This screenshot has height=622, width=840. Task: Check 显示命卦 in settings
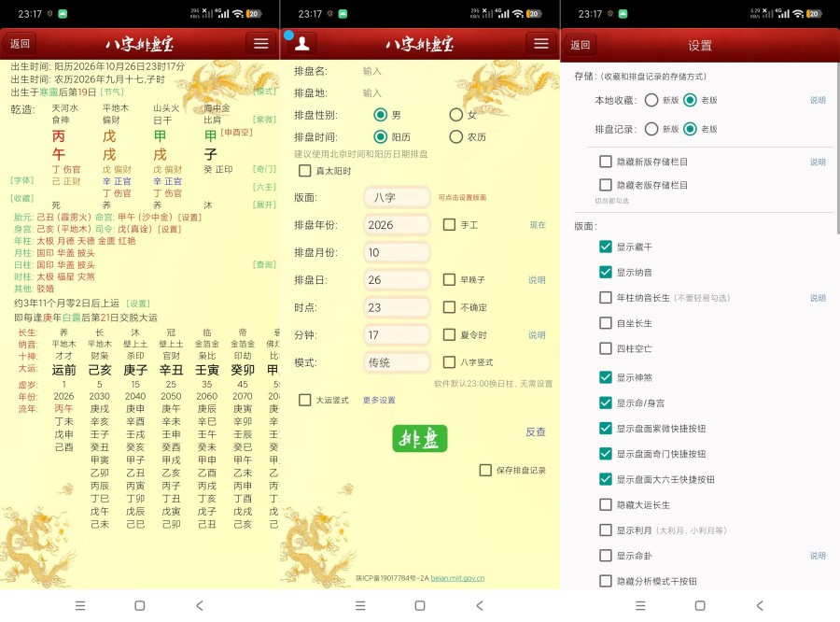coord(606,555)
